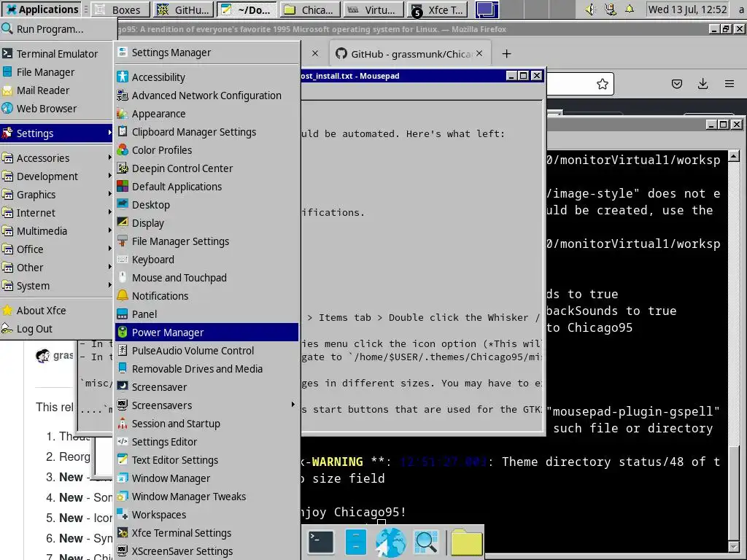Open File Manager from applications menu
Viewport: 747px width, 560px height.
[x=57, y=72]
